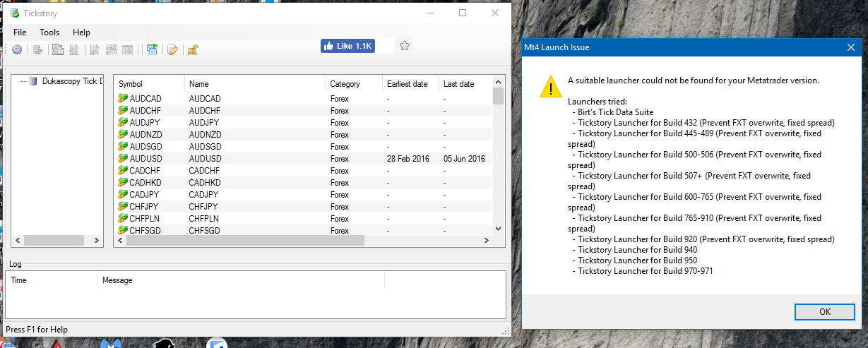
Task: Click the symbol list vertical scrollbar thumb
Action: tap(498, 96)
